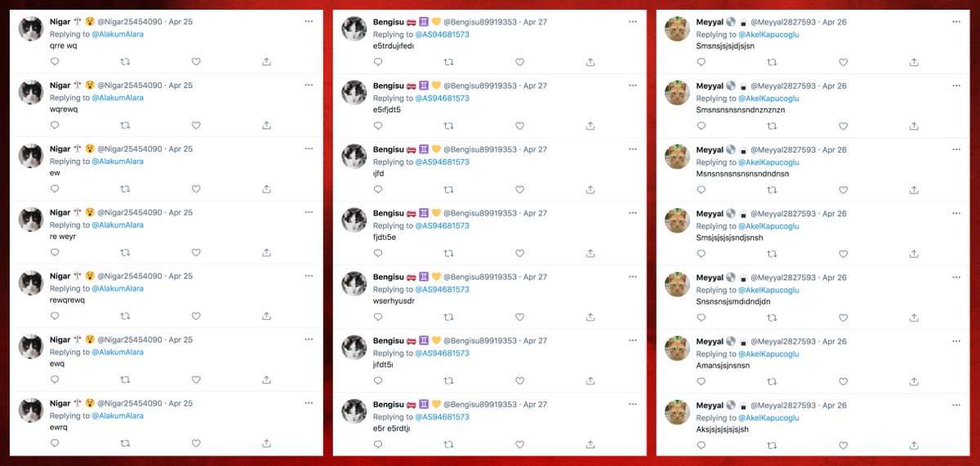
Task: Open more options on Nigar's 'qrre wq' tweet
Action: coord(308,20)
